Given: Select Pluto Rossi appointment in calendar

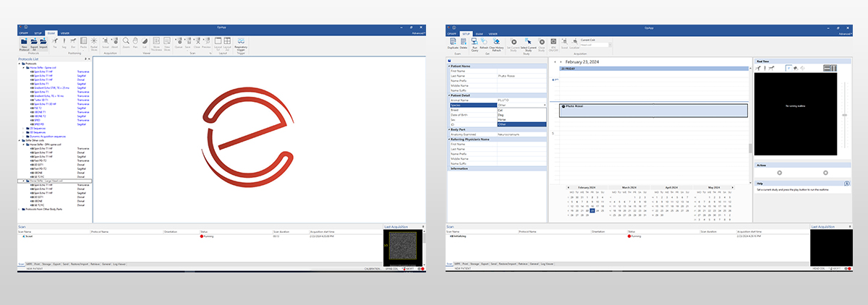Looking at the screenshot, I should coord(652,111).
